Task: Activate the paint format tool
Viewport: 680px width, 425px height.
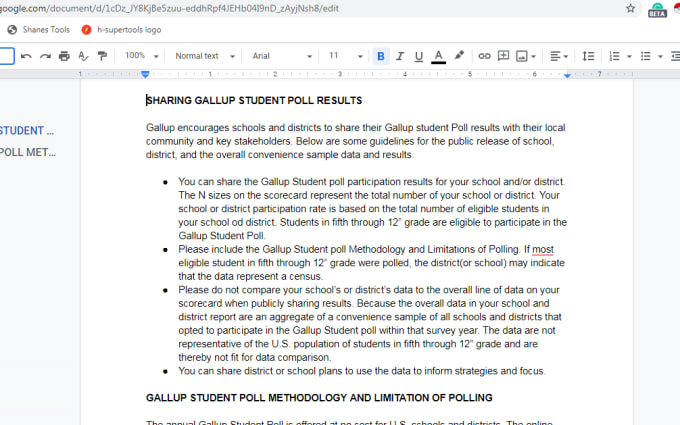Action: (x=102, y=56)
